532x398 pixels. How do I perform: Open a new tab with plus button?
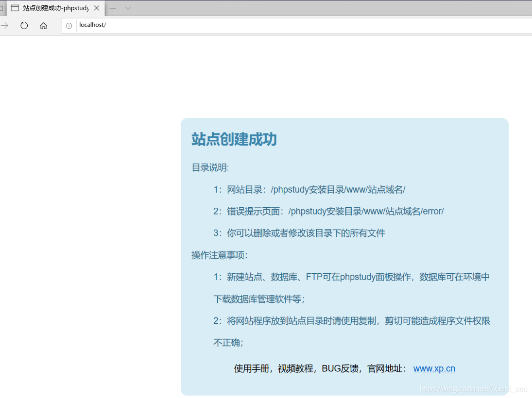[x=113, y=8]
